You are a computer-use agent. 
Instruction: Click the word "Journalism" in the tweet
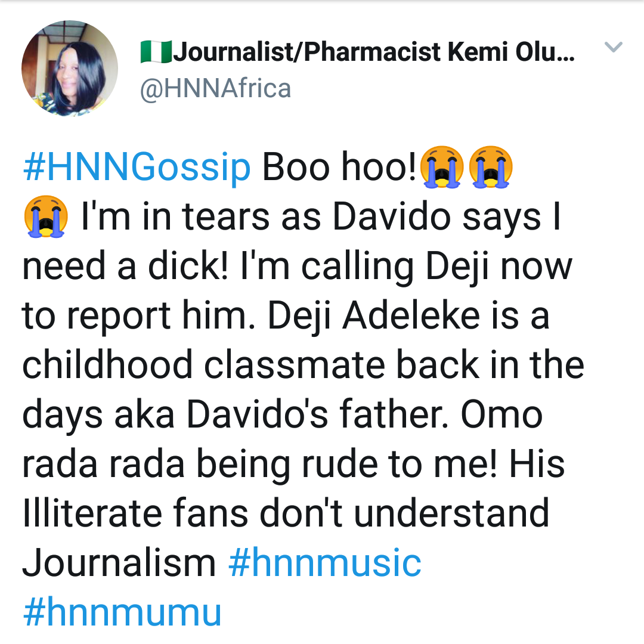(119, 562)
